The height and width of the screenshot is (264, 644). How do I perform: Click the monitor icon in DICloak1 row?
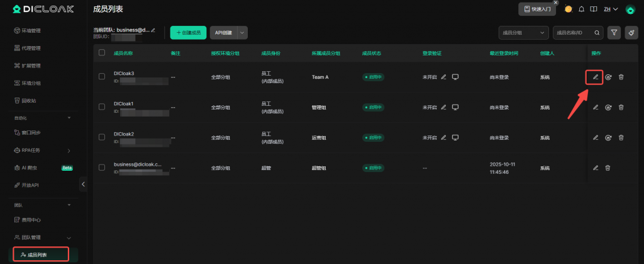(x=455, y=107)
